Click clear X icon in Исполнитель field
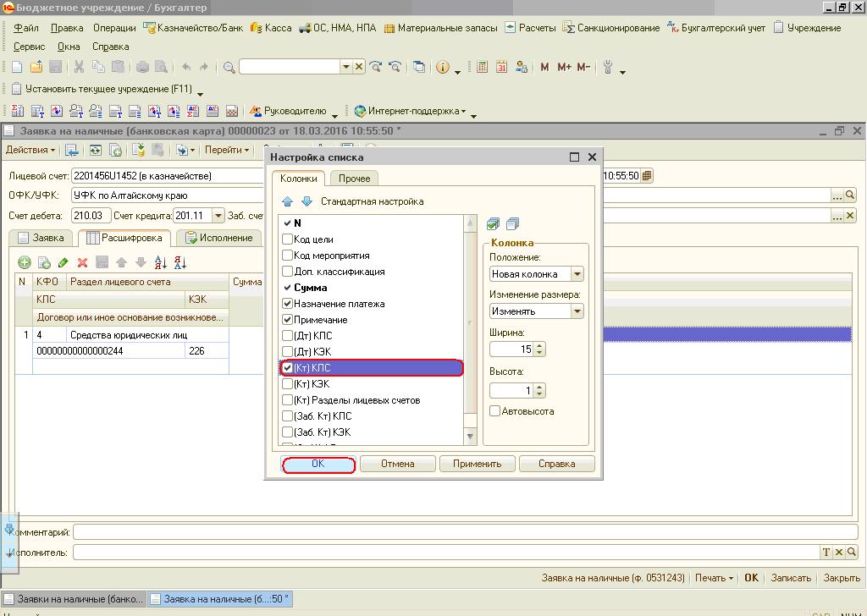Image resolution: width=867 pixels, height=616 pixels. pos(839,552)
